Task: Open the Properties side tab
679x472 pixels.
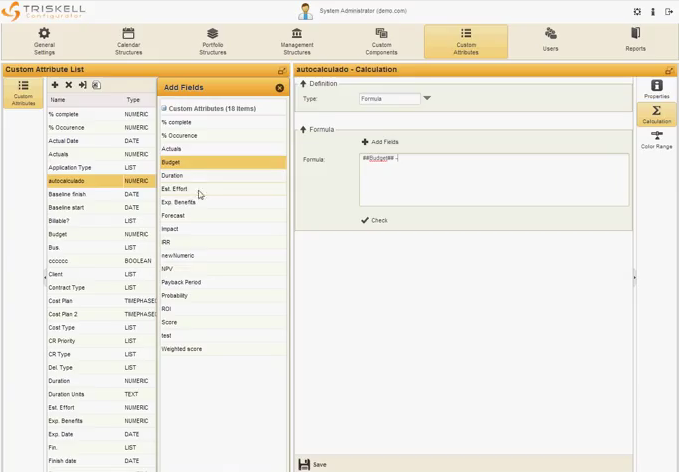Action: 656,89
